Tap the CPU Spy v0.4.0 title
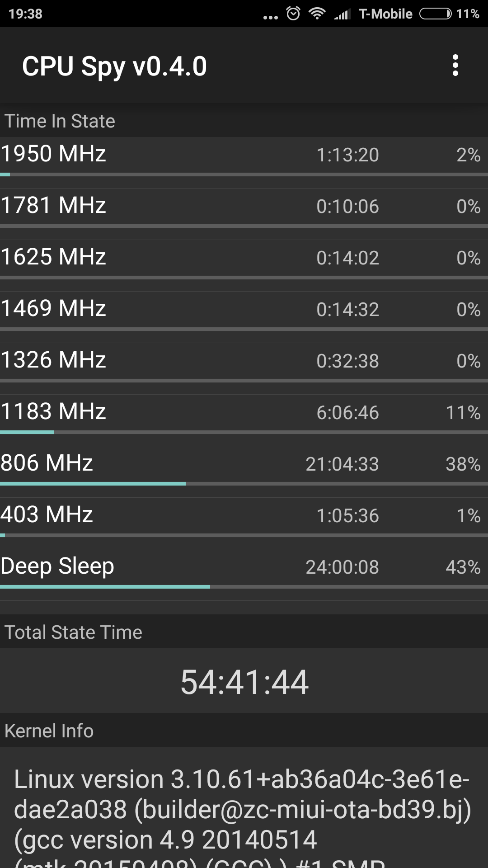The width and height of the screenshot is (488, 868). pos(114,66)
